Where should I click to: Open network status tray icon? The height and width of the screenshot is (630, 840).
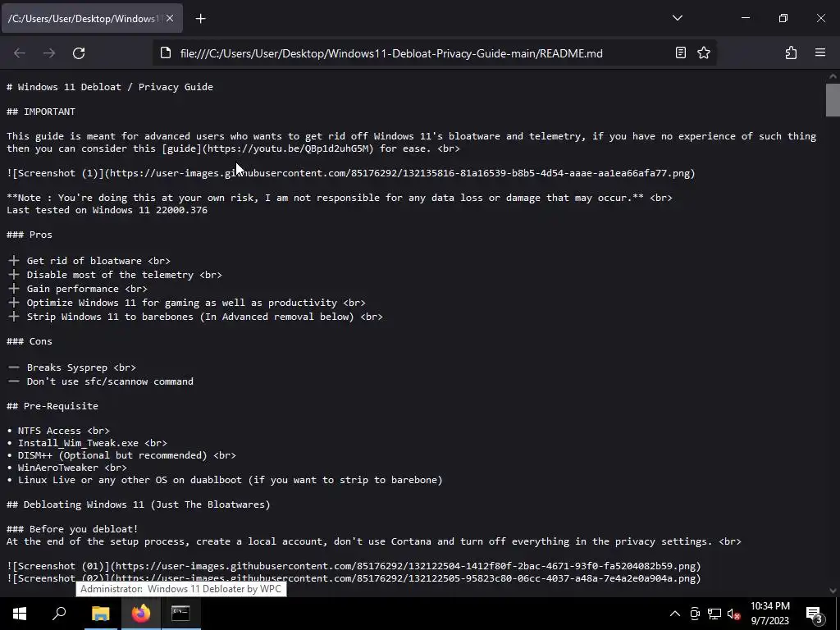[714, 614]
